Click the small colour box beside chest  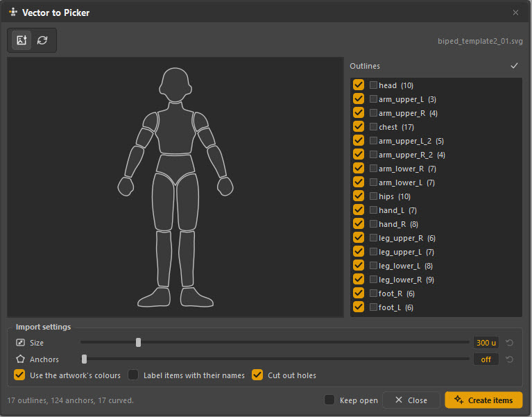coord(373,126)
